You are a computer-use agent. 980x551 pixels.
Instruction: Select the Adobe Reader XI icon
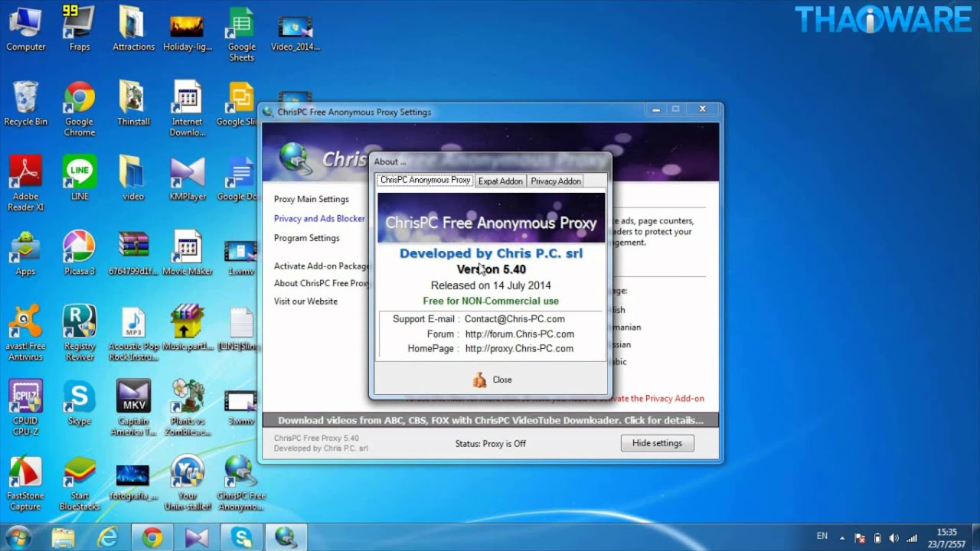25,184
